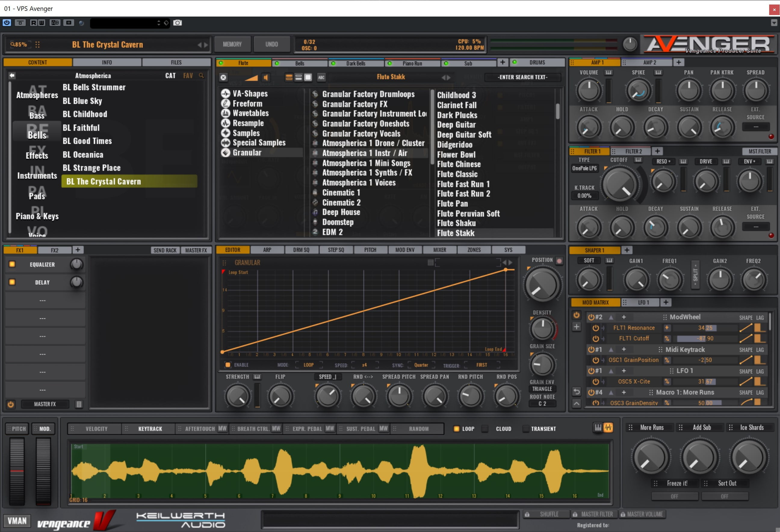Enable the CLOUD checkbox
The image size is (780, 532).
tap(485, 428)
